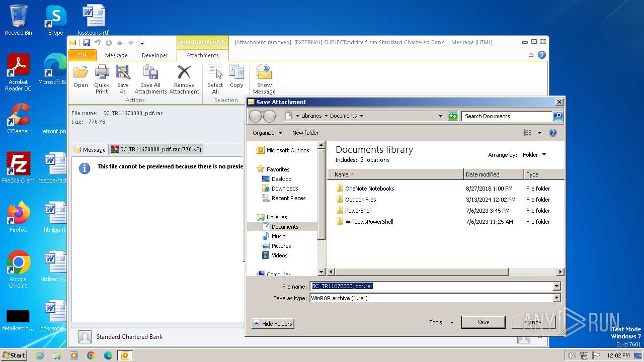Click the Save button in the dialog

[x=483, y=322]
